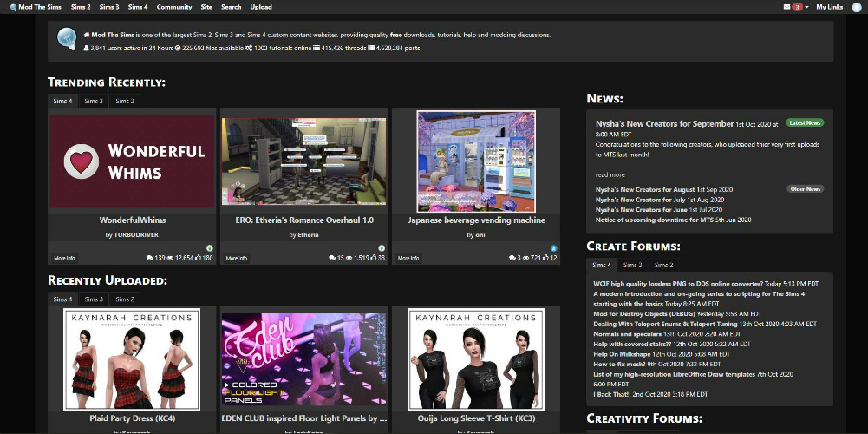868x434 pixels.
Task: Select Sims 4 tab under Create Forums
Action: point(602,265)
